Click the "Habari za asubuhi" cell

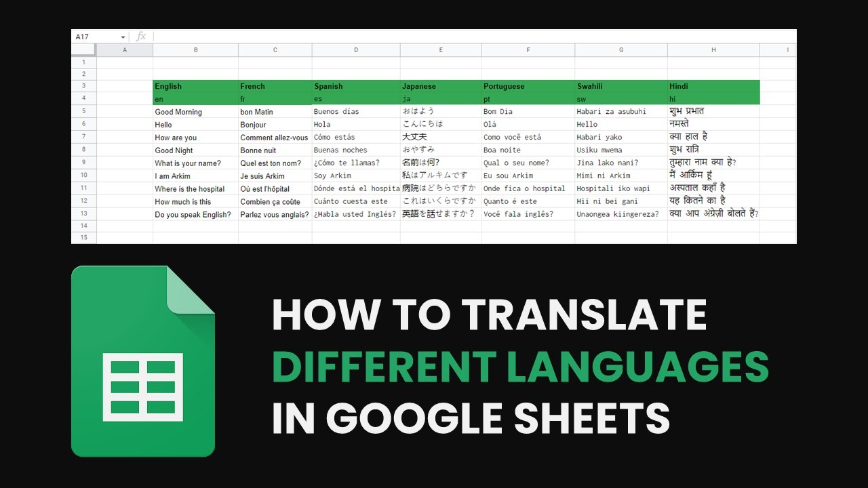tap(621, 112)
